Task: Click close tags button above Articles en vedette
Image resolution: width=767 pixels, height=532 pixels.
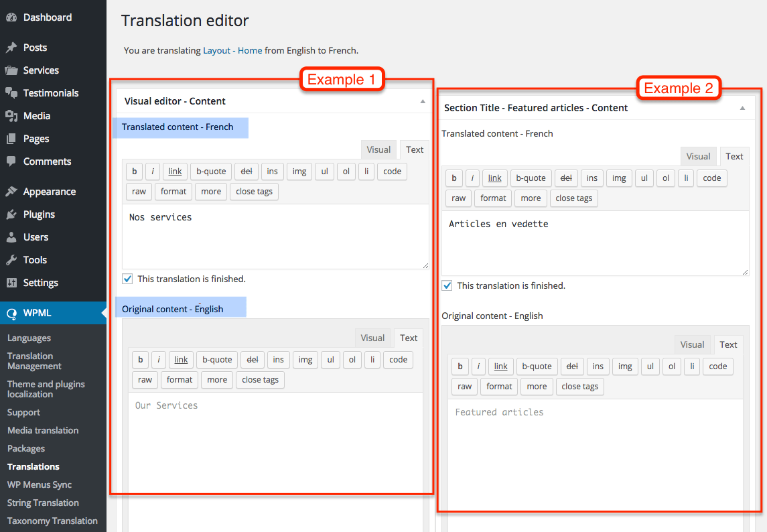Action: pyautogui.click(x=574, y=198)
